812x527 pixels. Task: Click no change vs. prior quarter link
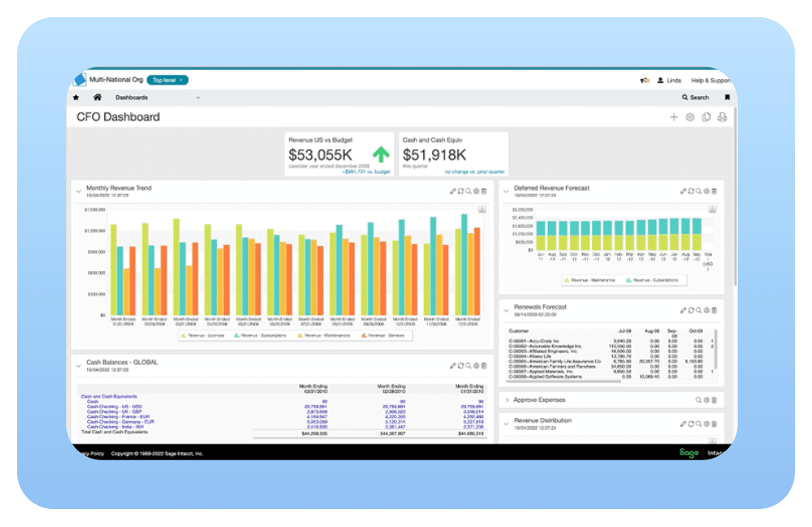pos(474,172)
